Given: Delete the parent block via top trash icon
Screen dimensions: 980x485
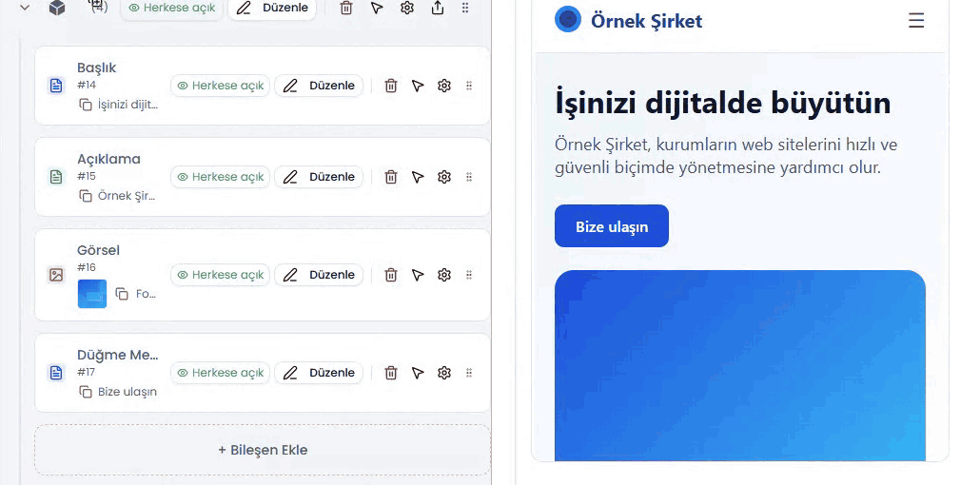Looking at the screenshot, I should coord(345,9).
